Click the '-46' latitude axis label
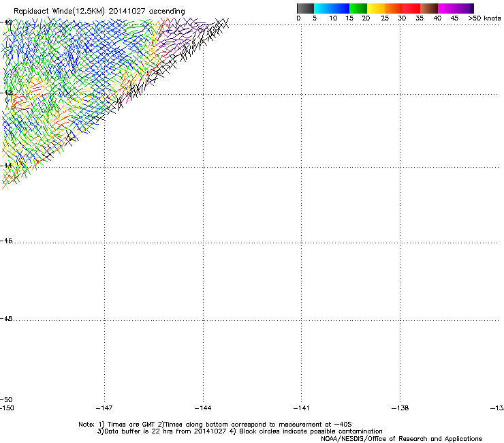504x443 pixels. [x=6, y=241]
